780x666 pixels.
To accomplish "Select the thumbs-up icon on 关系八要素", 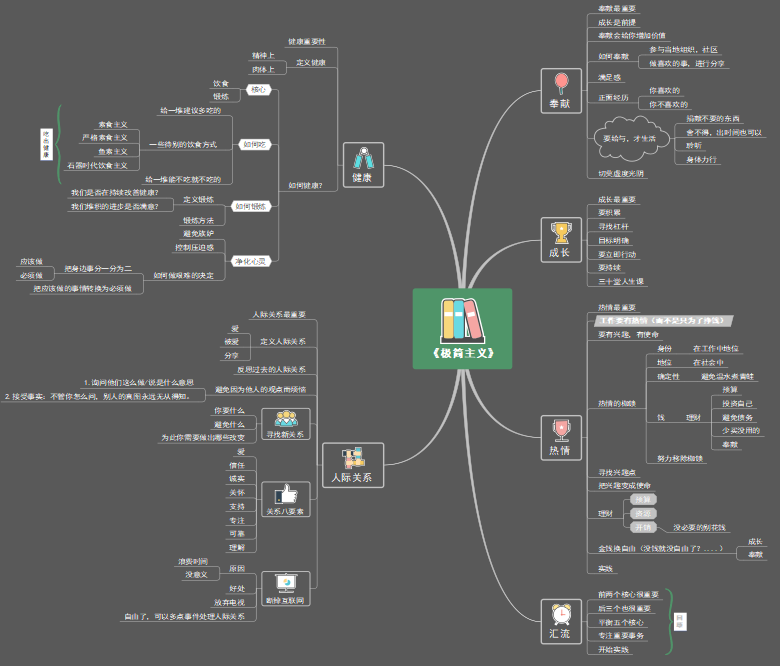I will click(287, 494).
